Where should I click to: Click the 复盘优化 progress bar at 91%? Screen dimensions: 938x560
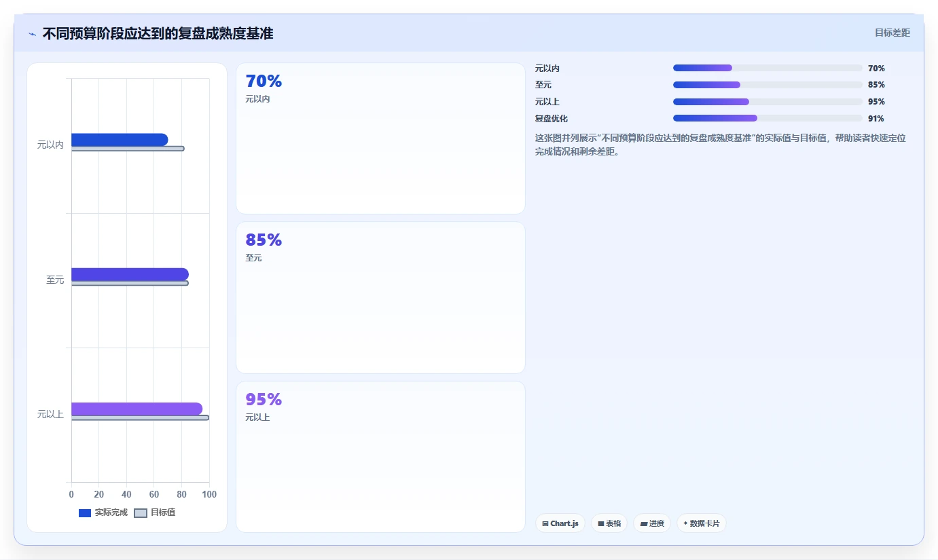768,118
